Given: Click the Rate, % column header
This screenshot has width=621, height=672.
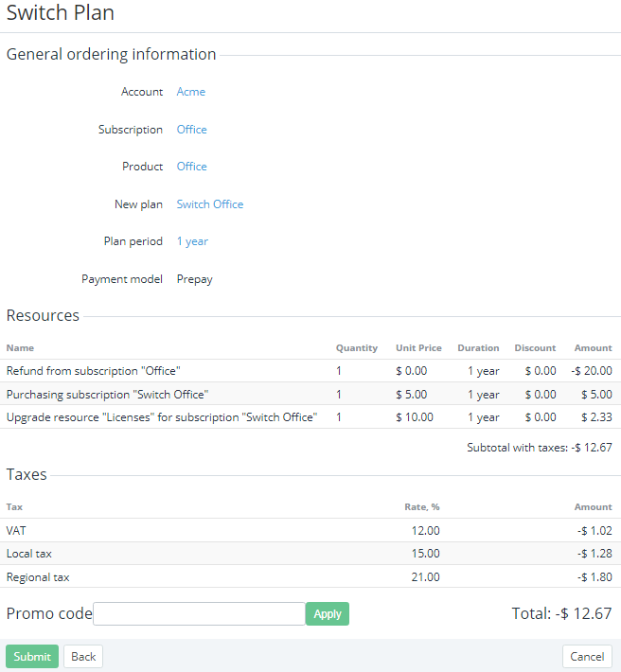Looking at the screenshot, I should coord(421,507).
